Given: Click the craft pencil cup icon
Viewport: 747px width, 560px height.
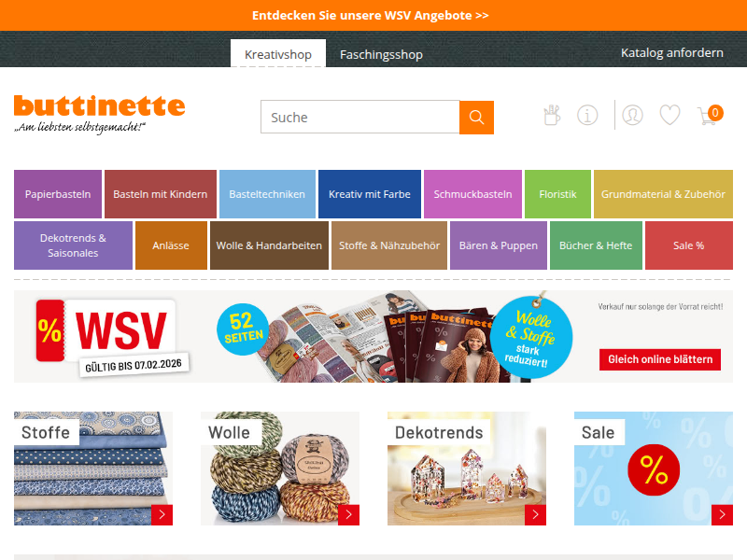Looking at the screenshot, I should point(552,115).
